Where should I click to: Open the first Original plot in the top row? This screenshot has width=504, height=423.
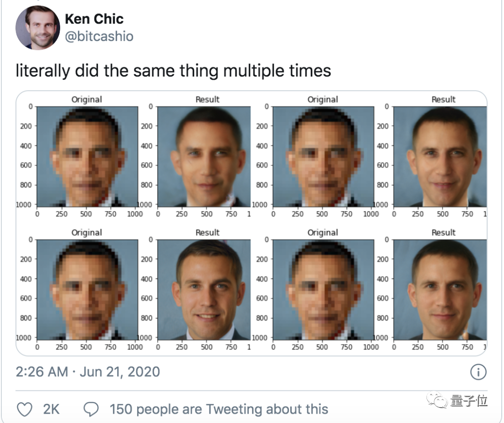(x=87, y=156)
